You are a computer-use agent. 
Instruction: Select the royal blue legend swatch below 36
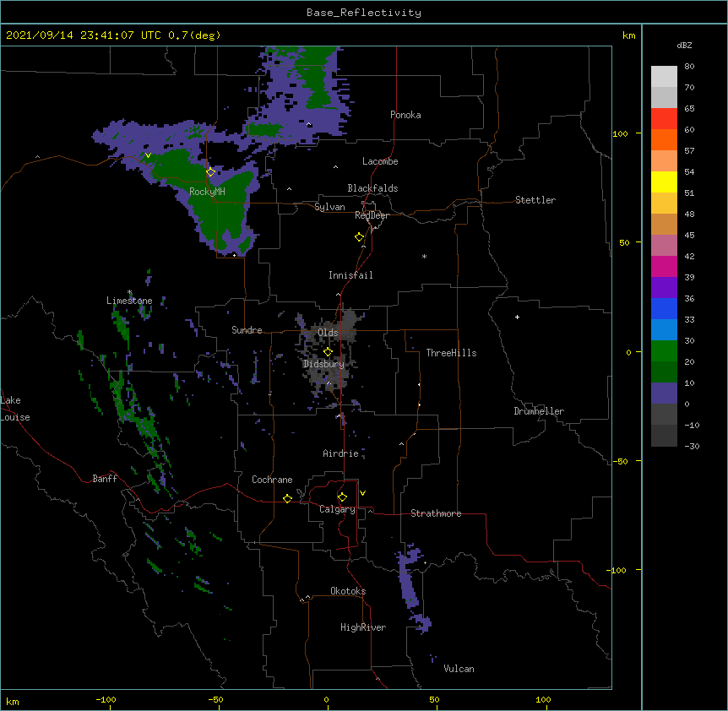[x=664, y=308]
